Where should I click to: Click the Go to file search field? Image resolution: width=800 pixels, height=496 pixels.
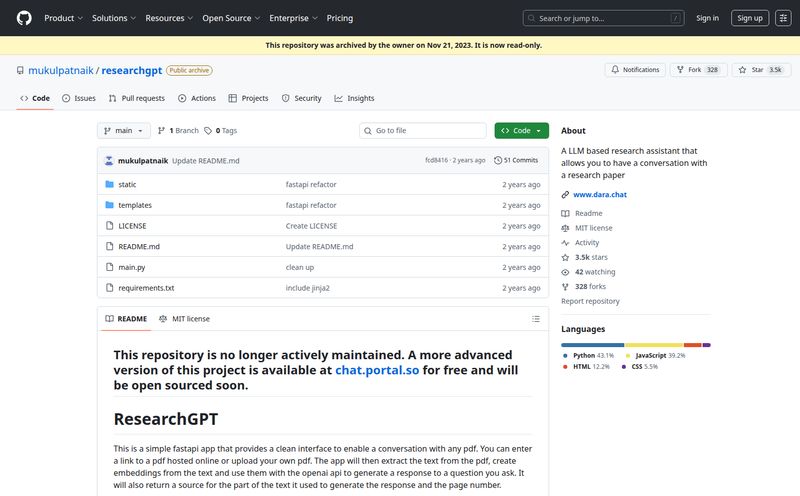pyautogui.click(x=422, y=131)
